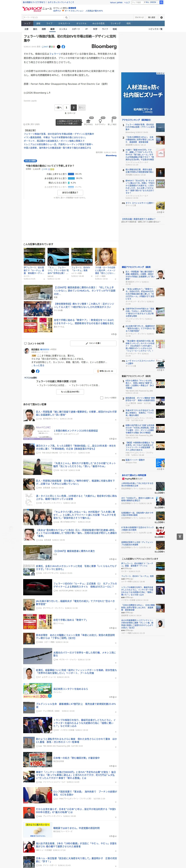Close the 社内版ビズリーチ ad
This screenshot has width=186, height=868.
click(x=163, y=73)
